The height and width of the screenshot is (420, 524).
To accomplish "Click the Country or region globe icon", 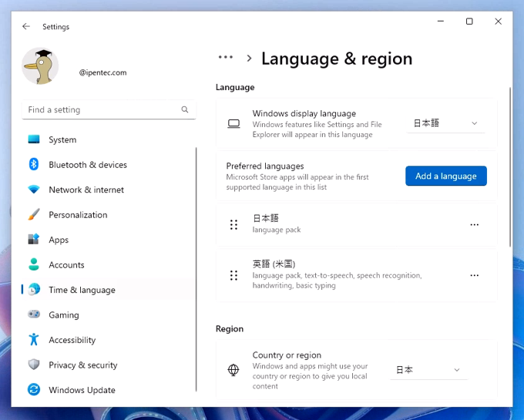I will [233, 370].
